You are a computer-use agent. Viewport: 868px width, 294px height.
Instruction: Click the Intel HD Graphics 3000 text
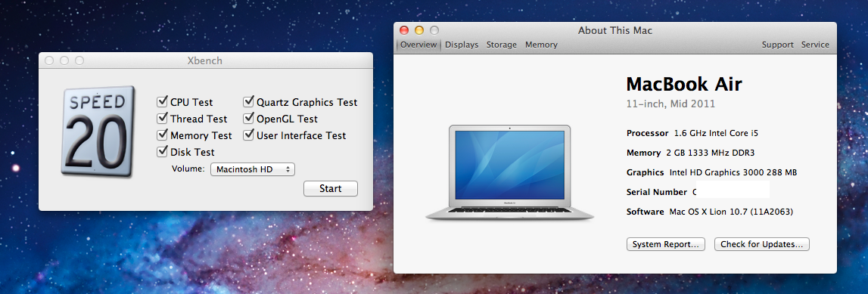[x=733, y=172]
